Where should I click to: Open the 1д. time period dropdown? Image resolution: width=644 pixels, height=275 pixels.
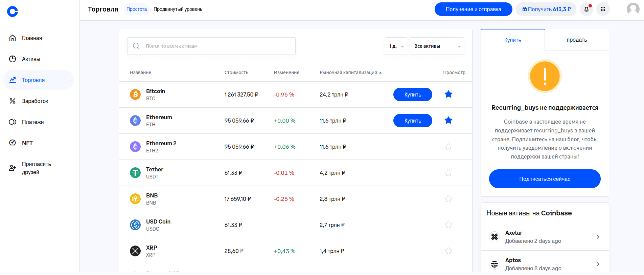[396, 46]
